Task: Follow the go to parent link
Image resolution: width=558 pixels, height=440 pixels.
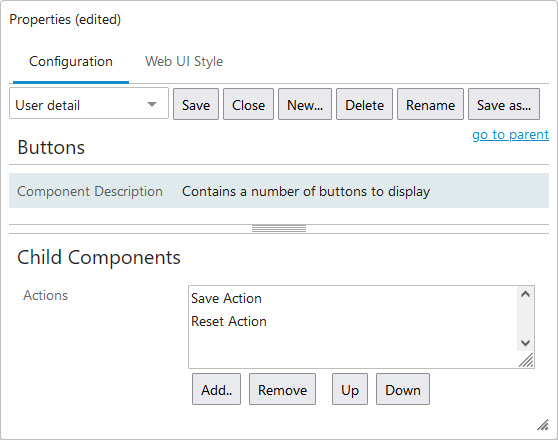Action: 510,135
